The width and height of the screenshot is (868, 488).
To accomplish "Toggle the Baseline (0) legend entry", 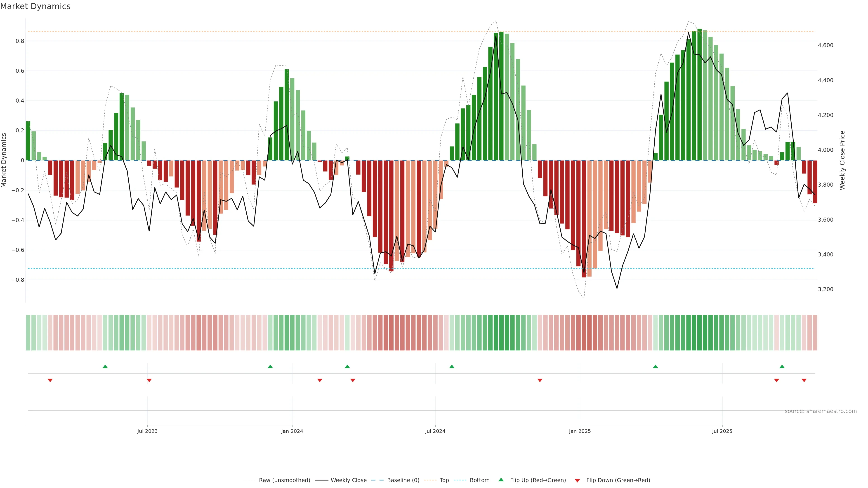I will click(403, 480).
